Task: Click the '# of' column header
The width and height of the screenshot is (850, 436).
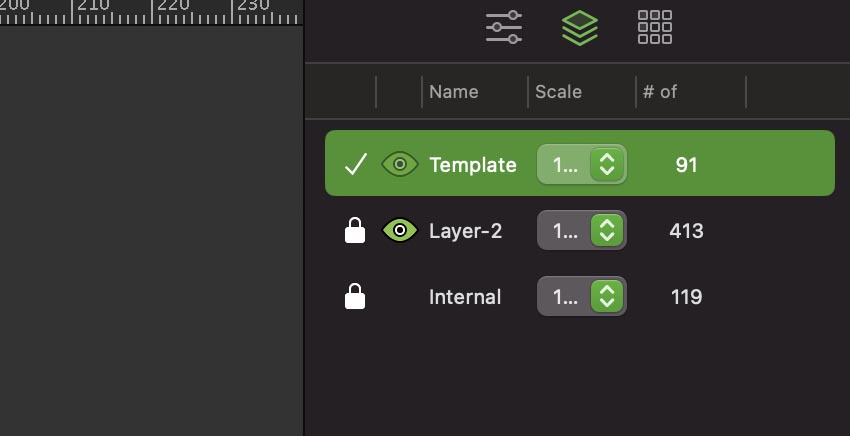Action: (660, 92)
